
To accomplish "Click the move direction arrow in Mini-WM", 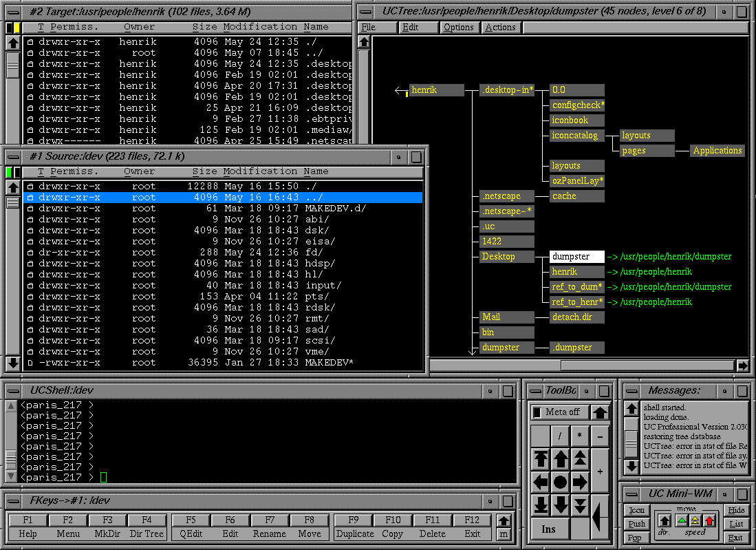I will [x=665, y=520].
